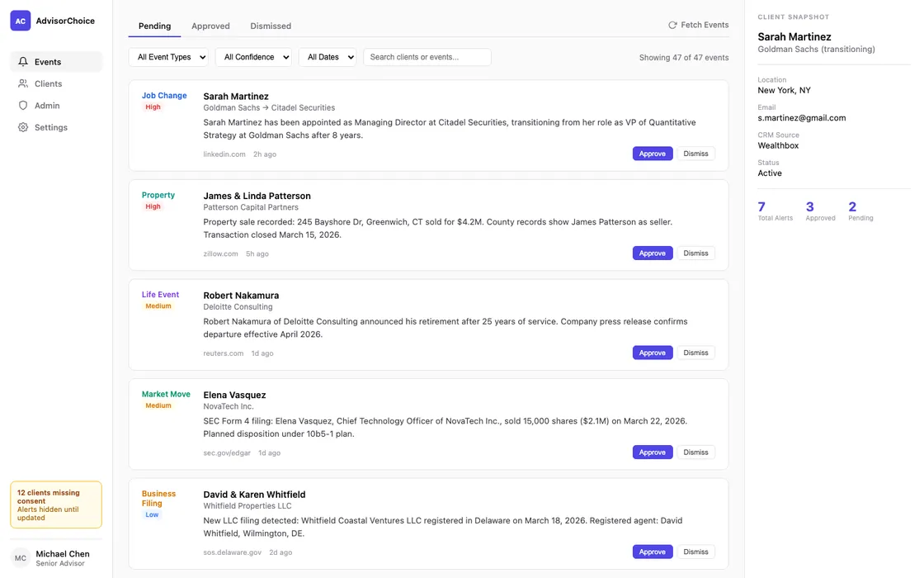
Task: Open the Clients sidebar section
Action: coord(56,83)
